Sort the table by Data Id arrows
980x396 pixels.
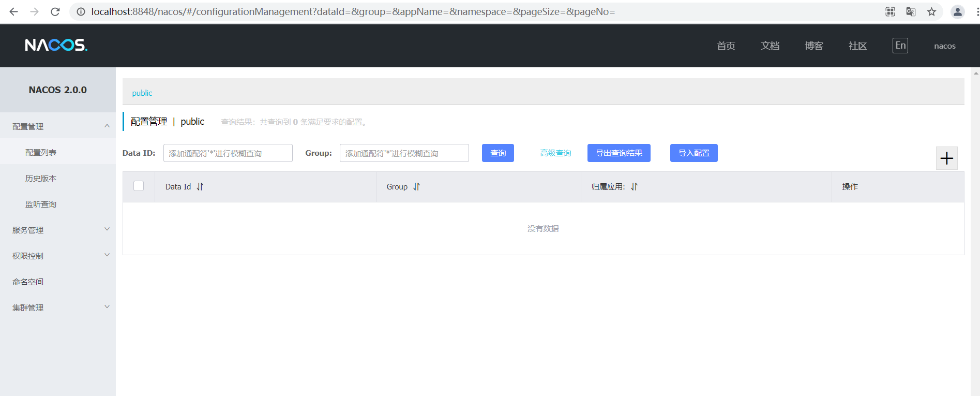(200, 186)
